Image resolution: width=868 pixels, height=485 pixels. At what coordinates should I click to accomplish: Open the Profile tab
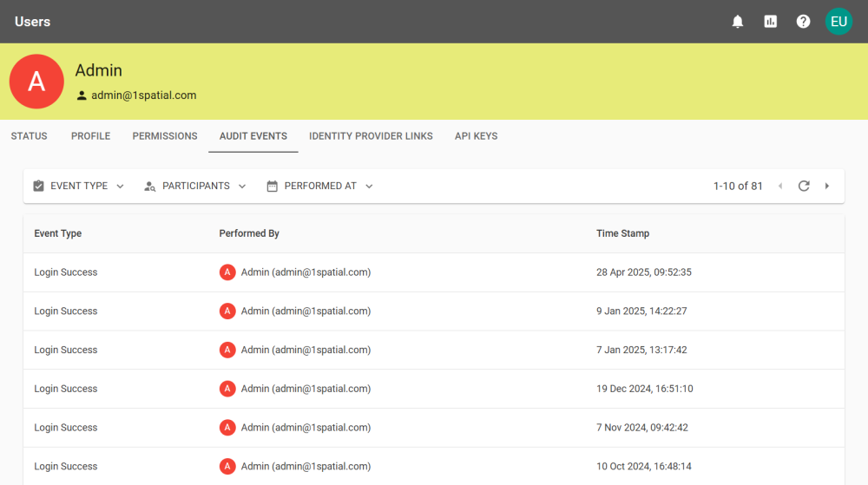(x=90, y=136)
